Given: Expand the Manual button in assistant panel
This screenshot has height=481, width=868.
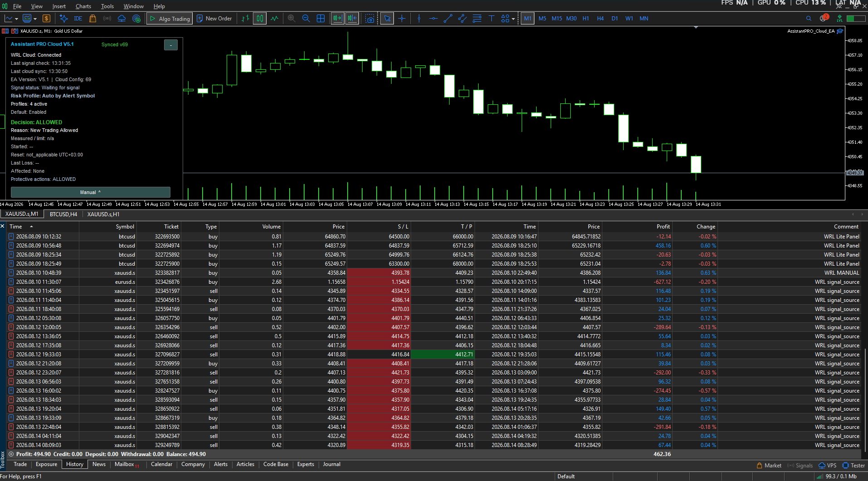Looking at the screenshot, I should click(x=91, y=192).
